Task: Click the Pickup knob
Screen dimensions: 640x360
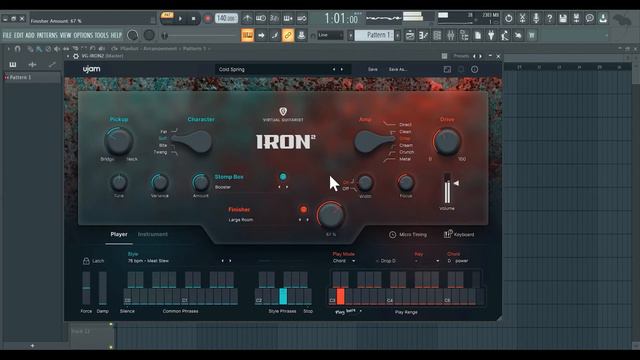Action: 119,141
